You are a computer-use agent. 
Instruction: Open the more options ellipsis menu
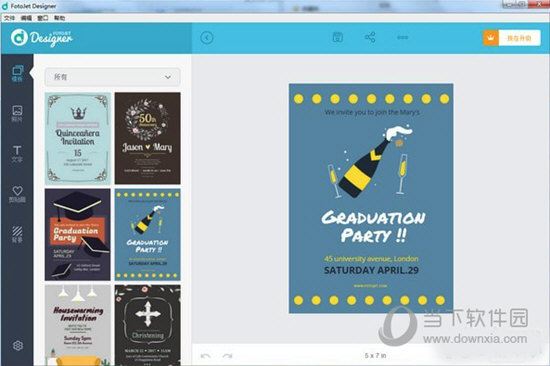tap(402, 37)
